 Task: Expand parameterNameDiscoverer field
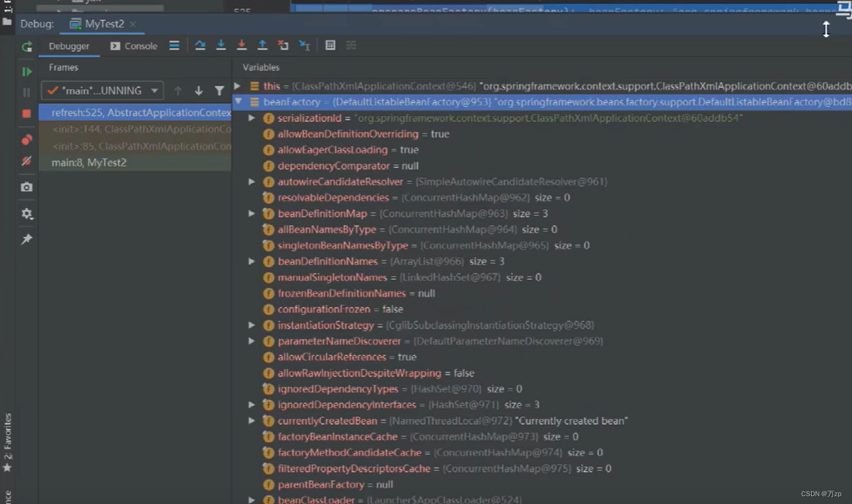pyautogui.click(x=251, y=341)
